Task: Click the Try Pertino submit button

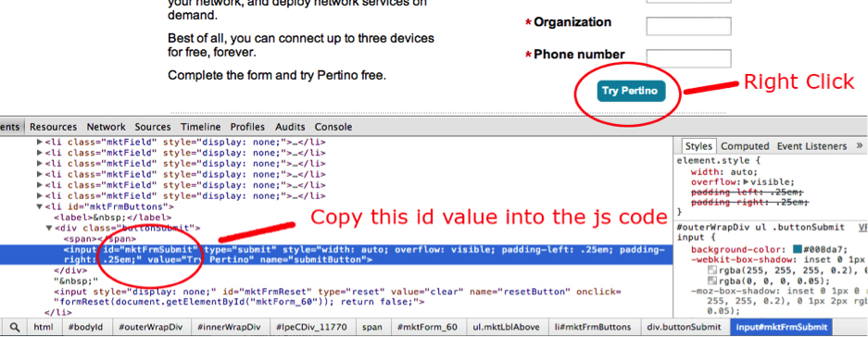Action: [x=630, y=91]
